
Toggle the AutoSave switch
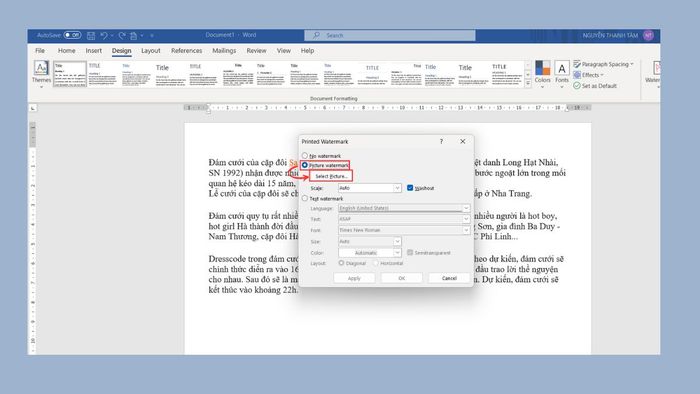point(72,35)
